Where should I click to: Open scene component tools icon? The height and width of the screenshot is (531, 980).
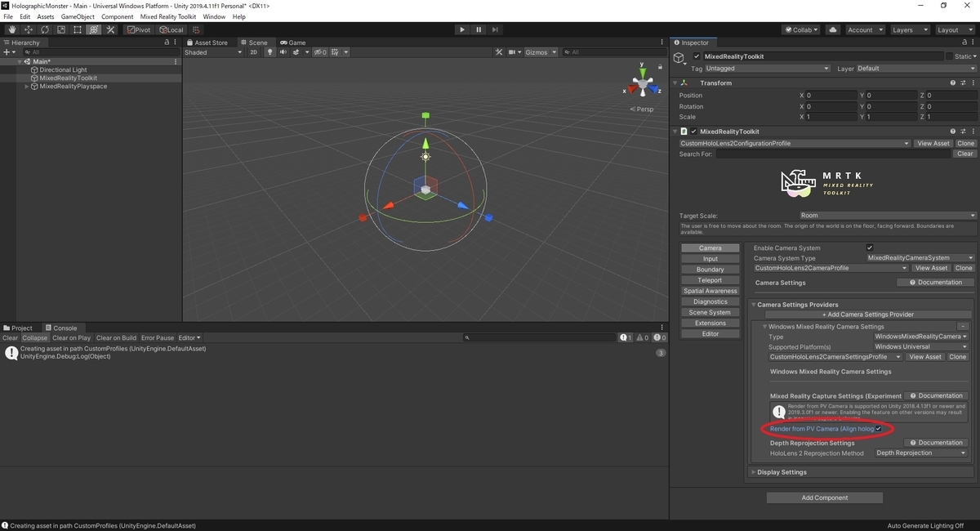pyautogui.click(x=499, y=52)
